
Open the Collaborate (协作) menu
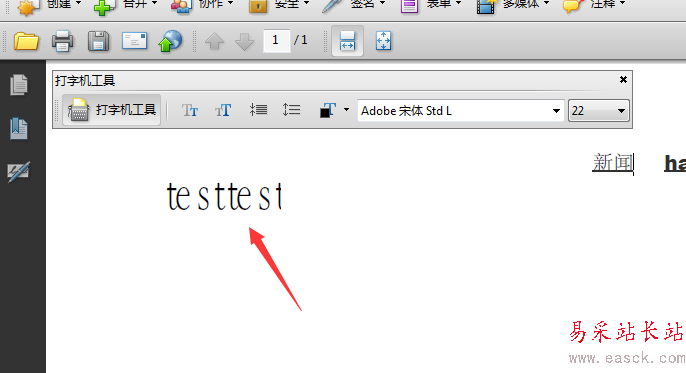pos(202,5)
